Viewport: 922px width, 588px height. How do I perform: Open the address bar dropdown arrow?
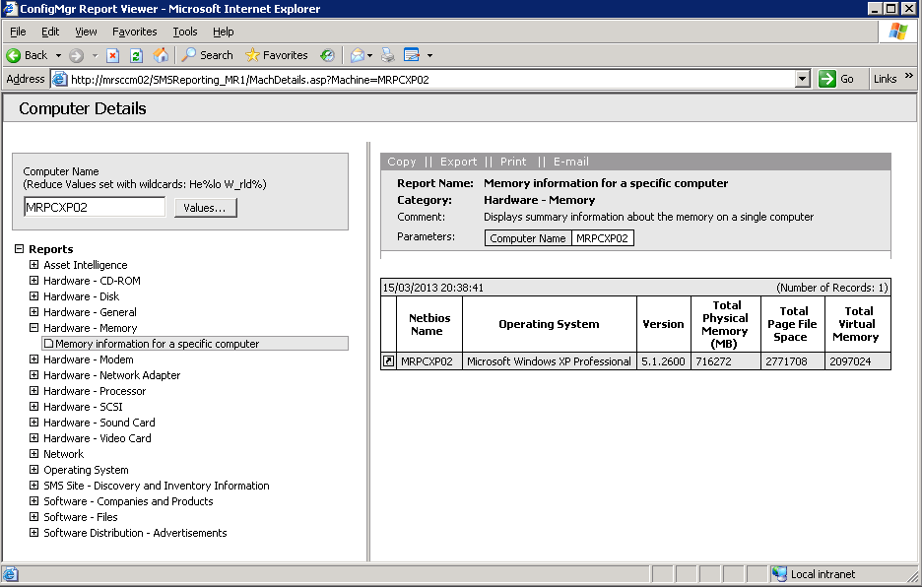(802, 79)
